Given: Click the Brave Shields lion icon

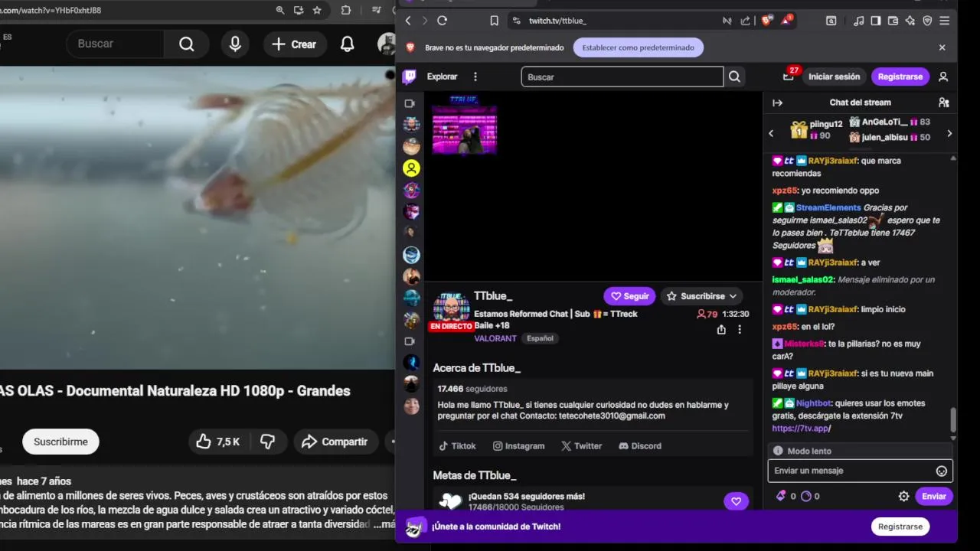Looking at the screenshot, I should coord(766,21).
